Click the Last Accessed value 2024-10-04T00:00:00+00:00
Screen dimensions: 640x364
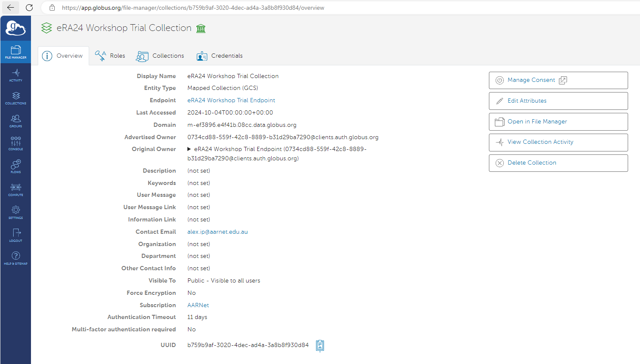tap(230, 112)
